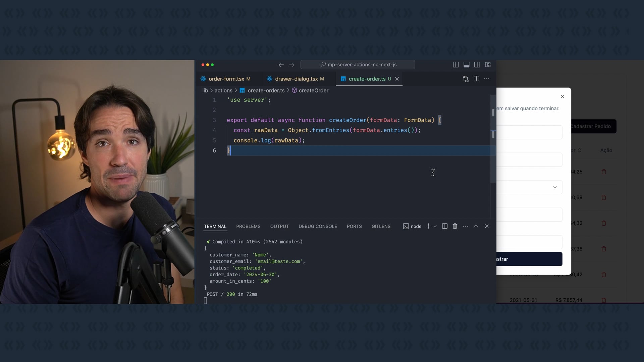This screenshot has width=644, height=362.
Task: Click the mp-server-actions-no-next-js search field
Action: 358,64
